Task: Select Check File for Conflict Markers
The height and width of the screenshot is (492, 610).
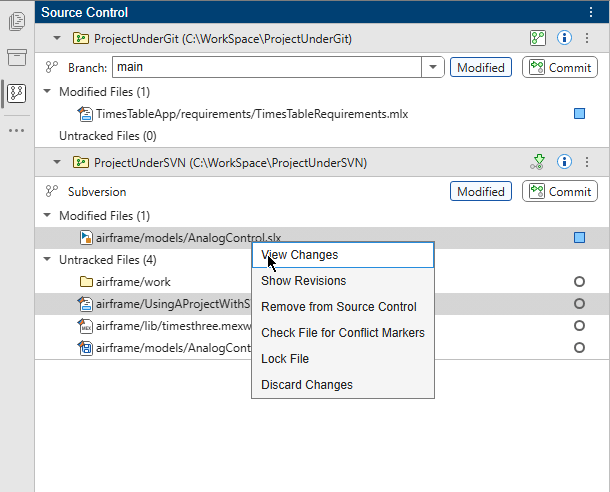Action: [343, 333]
